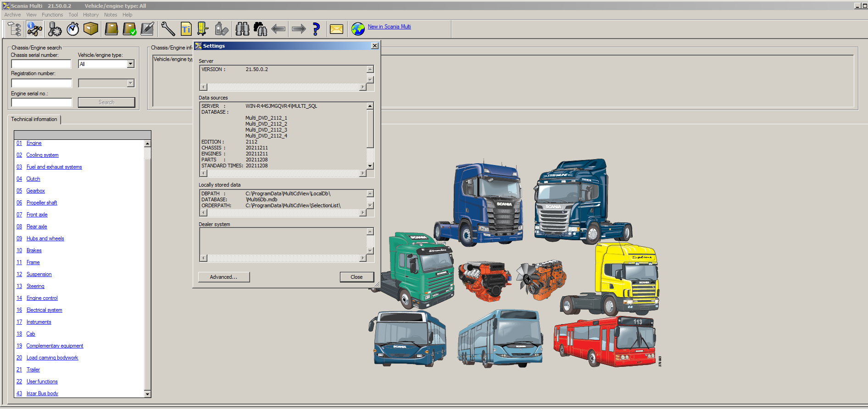This screenshot has width=868, height=409.
Task: Open the stopwatch standard times icon
Action: 73,29
